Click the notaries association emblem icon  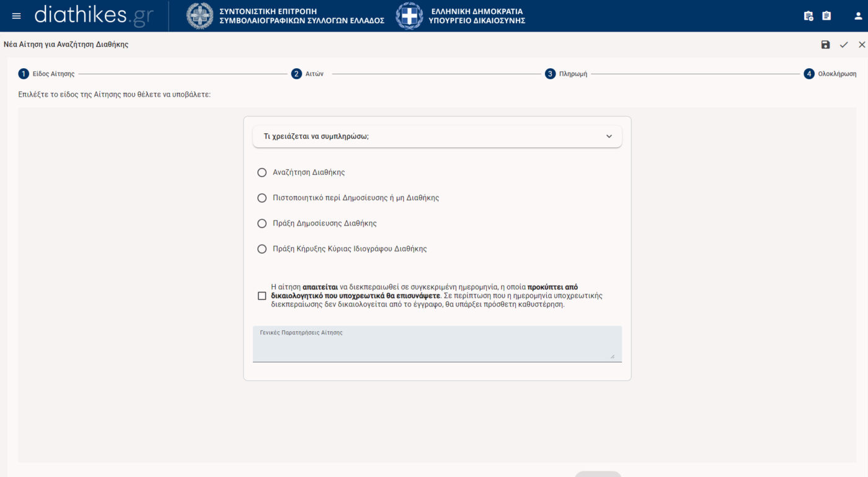[x=199, y=16]
